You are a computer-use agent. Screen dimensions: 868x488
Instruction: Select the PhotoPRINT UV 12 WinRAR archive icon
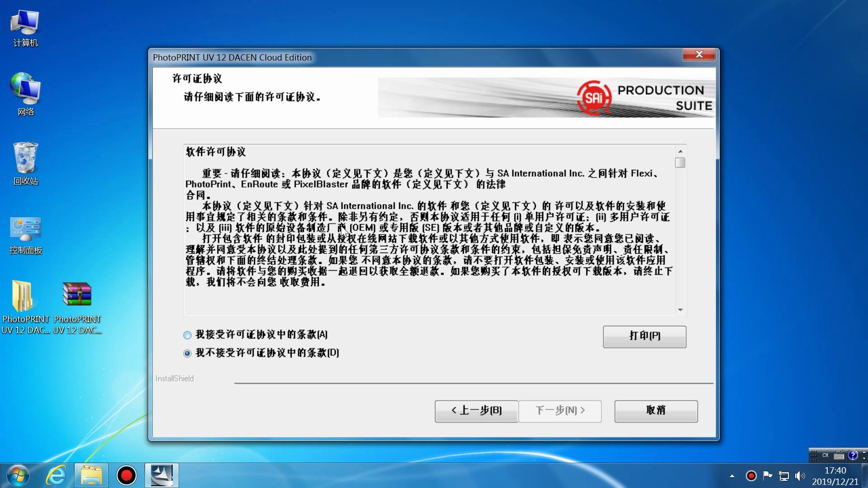(77, 307)
